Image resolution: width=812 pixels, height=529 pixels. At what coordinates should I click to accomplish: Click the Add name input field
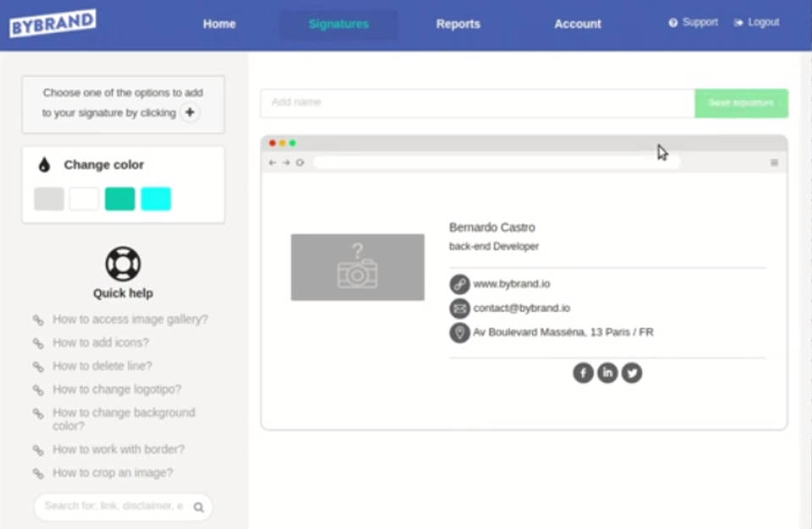point(477,103)
